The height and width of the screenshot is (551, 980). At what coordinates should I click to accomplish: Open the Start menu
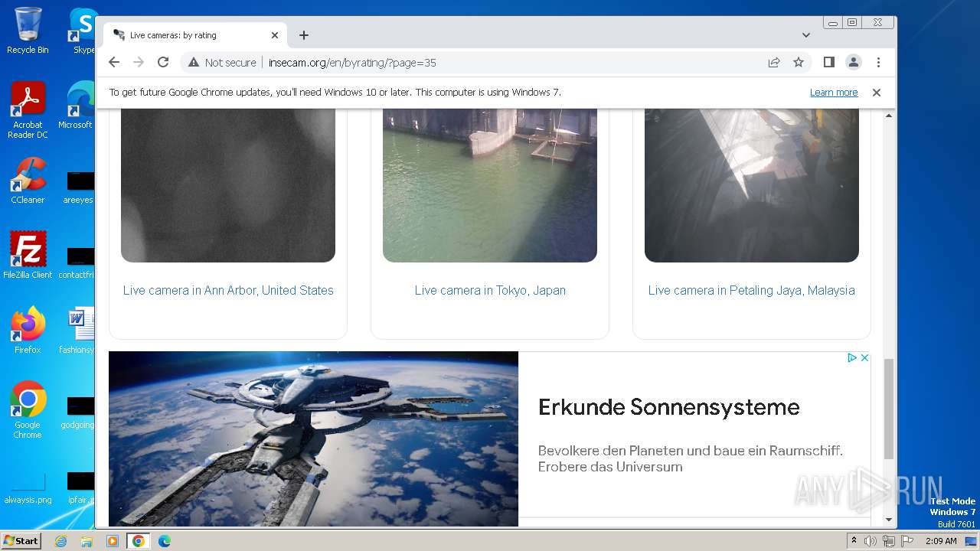click(21, 541)
